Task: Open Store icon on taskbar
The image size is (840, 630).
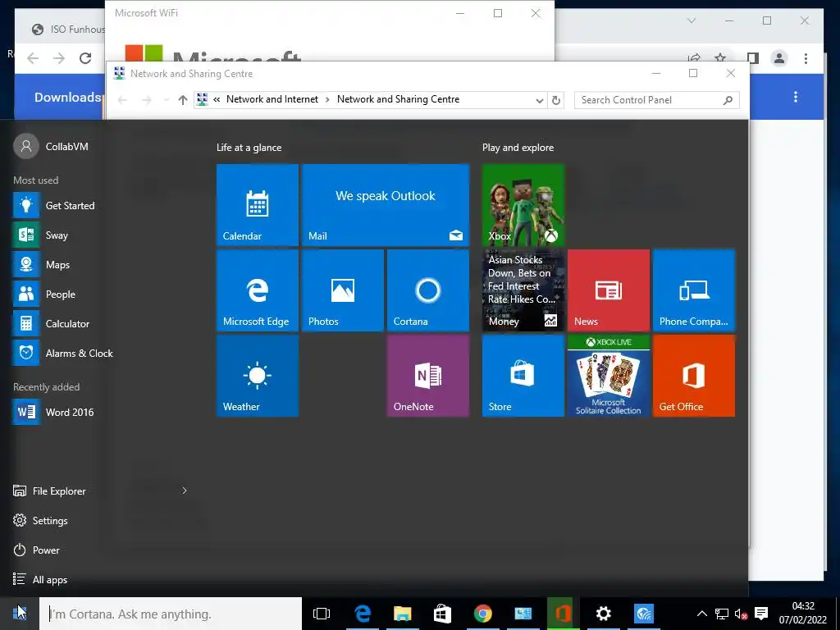Action: coord(442,614)
